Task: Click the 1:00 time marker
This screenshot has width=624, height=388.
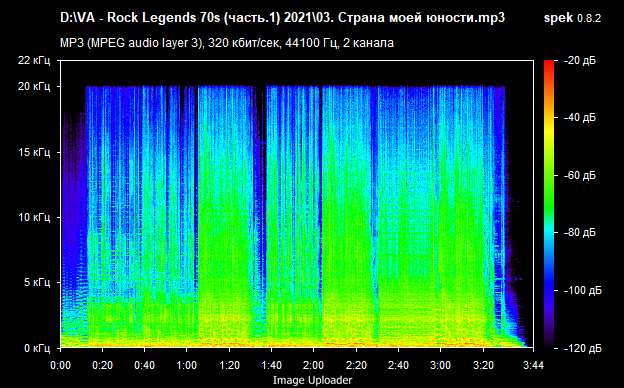Action: (187, 365)
